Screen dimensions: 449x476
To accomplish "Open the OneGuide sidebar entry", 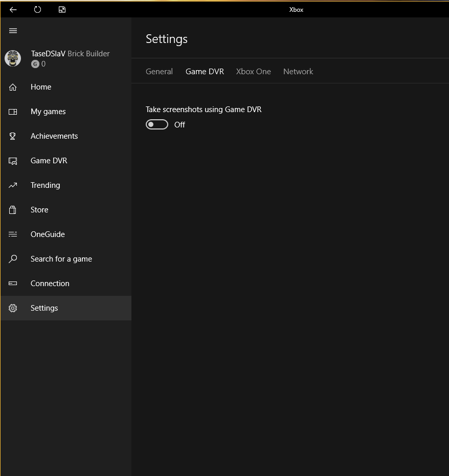I will tap(47, 234).
